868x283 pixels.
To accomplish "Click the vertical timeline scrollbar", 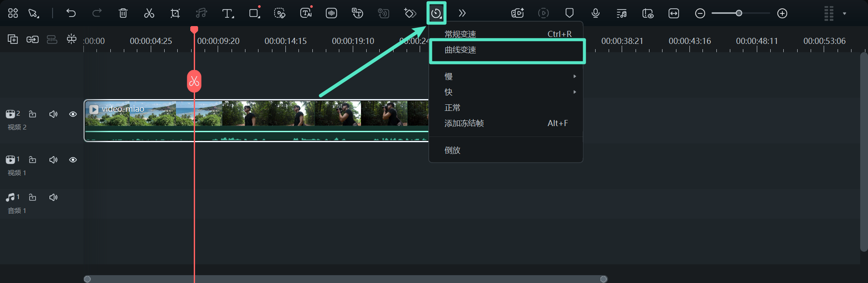I will point(864,152).
